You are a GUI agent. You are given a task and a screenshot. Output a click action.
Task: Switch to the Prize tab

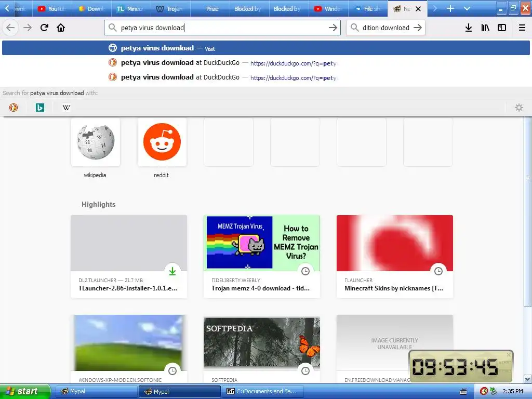[210, 9]
